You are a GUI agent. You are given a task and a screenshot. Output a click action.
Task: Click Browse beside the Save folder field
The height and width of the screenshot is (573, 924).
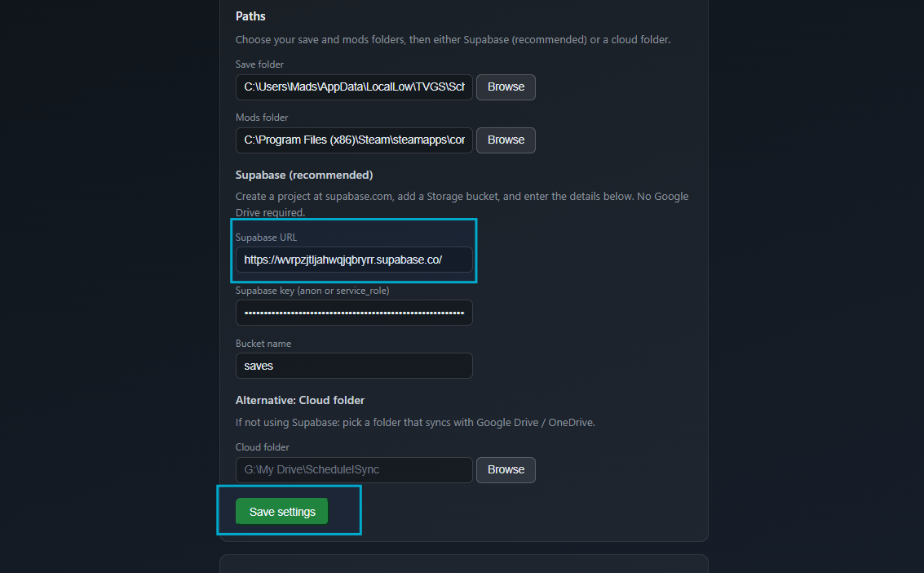point(505,87)
